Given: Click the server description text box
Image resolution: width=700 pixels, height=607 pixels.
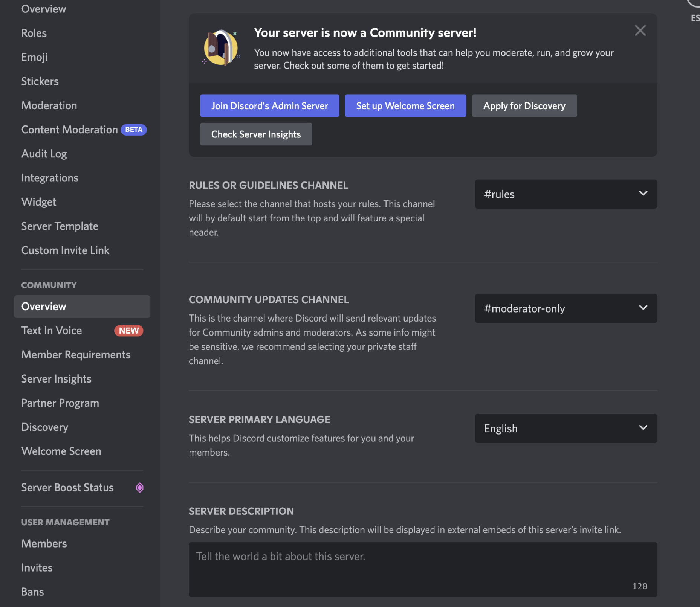Looking at the screenshot, I should point(423,569).
